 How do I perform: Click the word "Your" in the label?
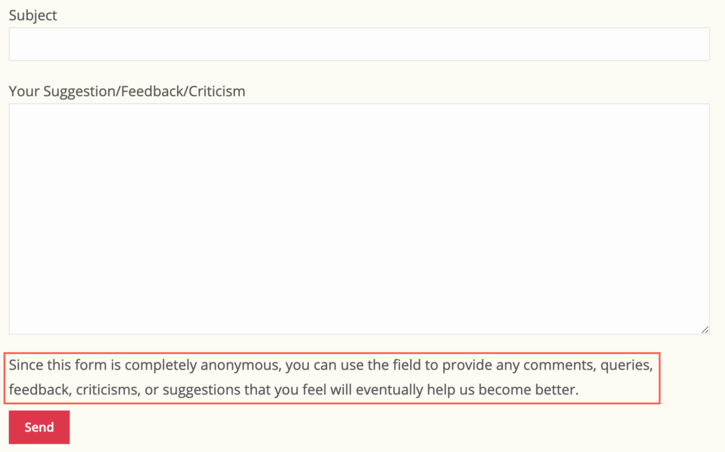tap(25, 91)
